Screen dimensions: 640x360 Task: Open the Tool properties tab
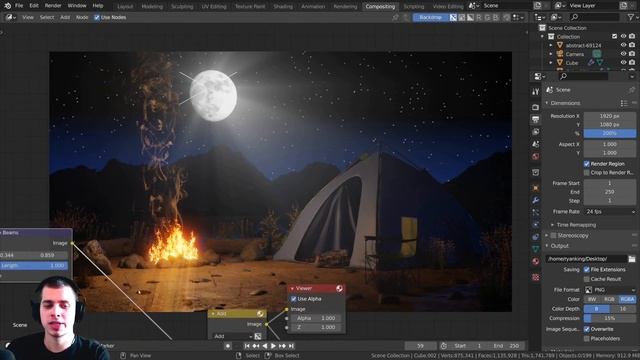click(x=536, y=92)
